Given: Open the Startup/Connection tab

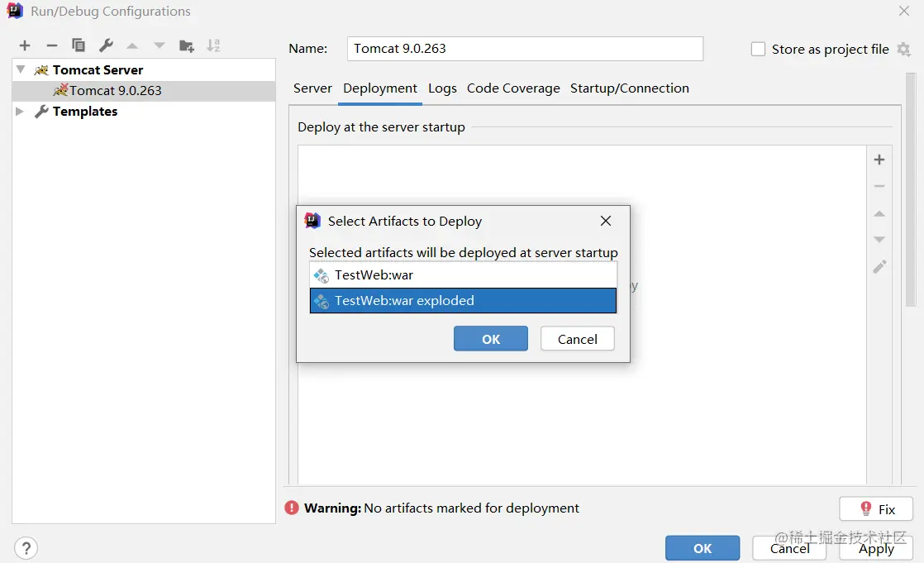Looking at the screenshot, I should pyautogui.click(x=630, y=88).
